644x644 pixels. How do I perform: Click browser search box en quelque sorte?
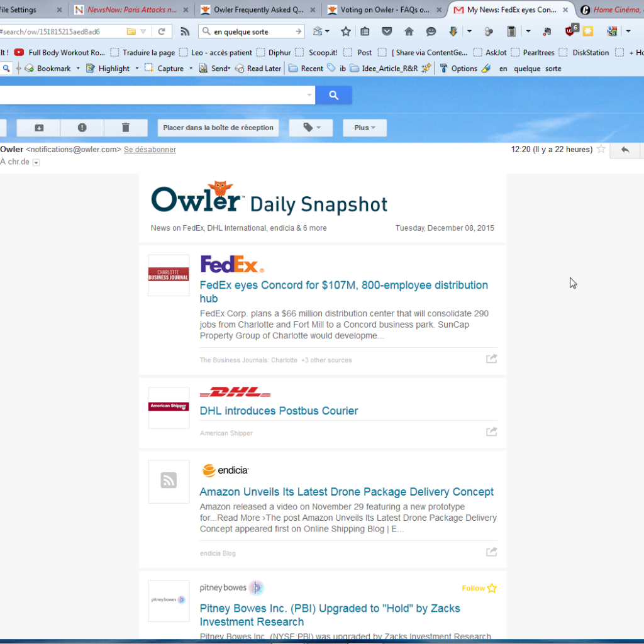click(x=252, y=31)
